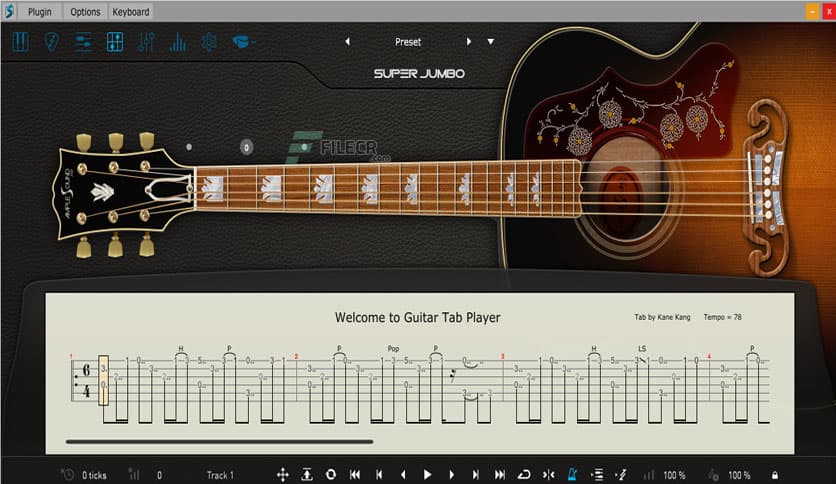The width and height of the screenshot is (836, 484).
Task: Click the Tab by Kane Kang text
Action: pos(662,317)
